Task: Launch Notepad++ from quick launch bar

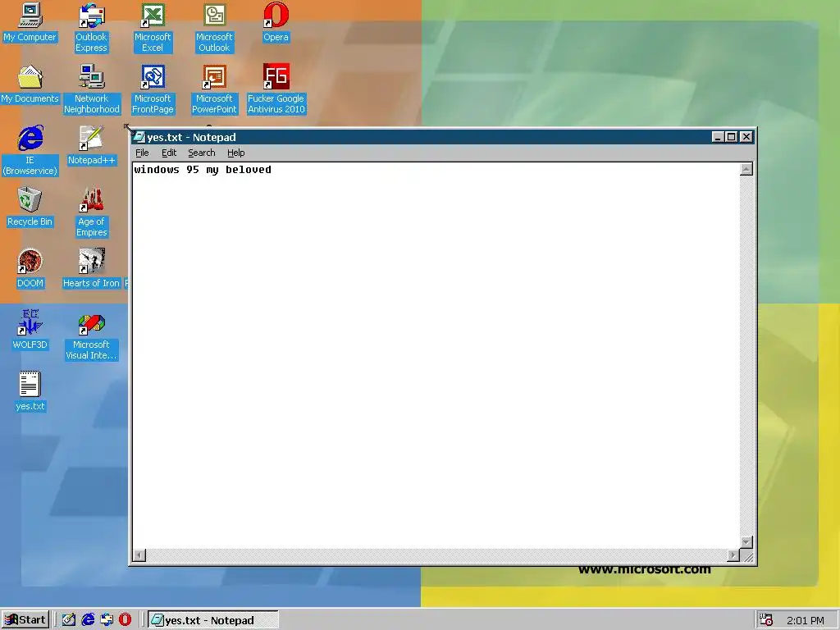Action: pos(69,620)
